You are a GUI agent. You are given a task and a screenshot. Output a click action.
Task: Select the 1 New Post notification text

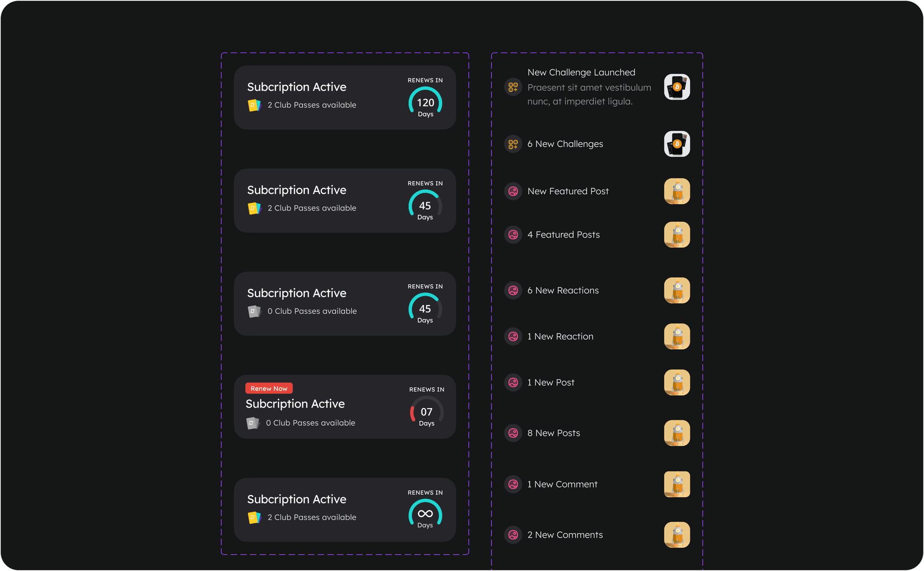pos(551,382)
